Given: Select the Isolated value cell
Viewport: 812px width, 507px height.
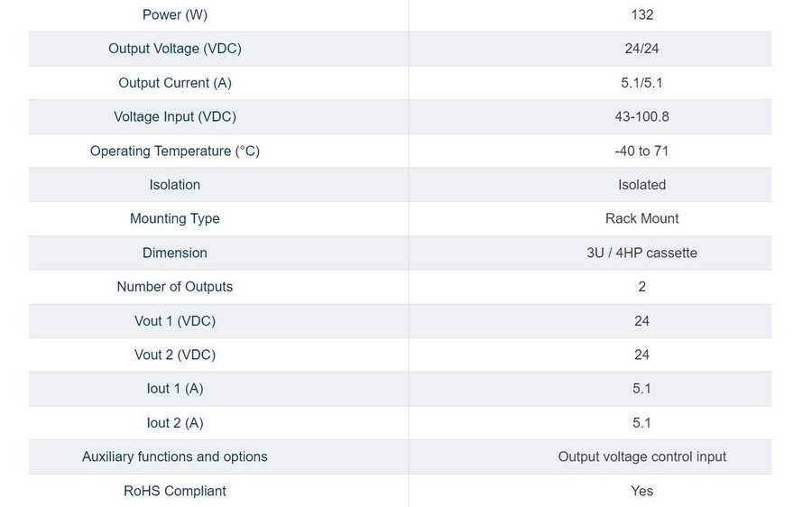Looking at the screenshot, I should tap(641, 185).
